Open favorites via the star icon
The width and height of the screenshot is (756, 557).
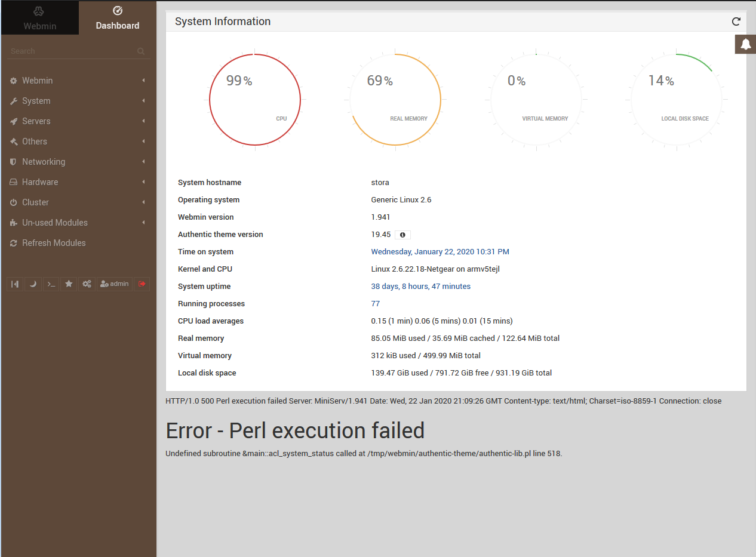point(69,284)
